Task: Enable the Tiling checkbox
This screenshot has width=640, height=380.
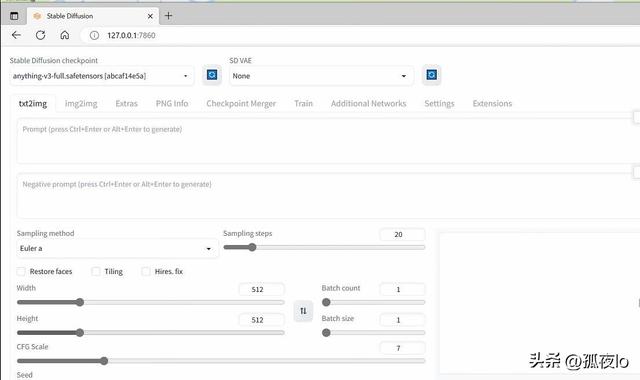Action: [x=96, y=271]
